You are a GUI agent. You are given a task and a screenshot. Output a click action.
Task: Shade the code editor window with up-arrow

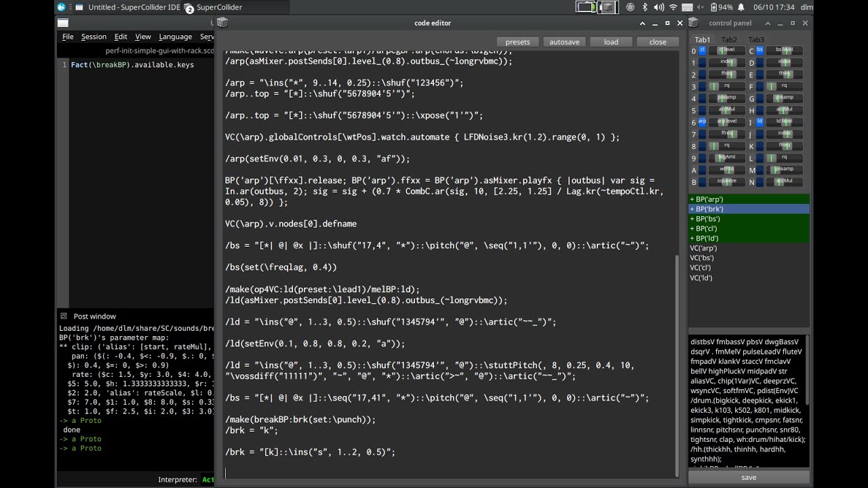(x=642, y=23)
